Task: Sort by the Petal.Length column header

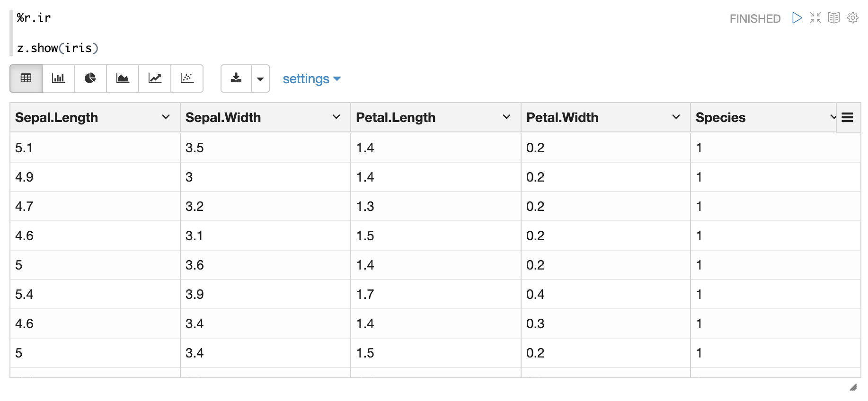Action: coord(396,117)
